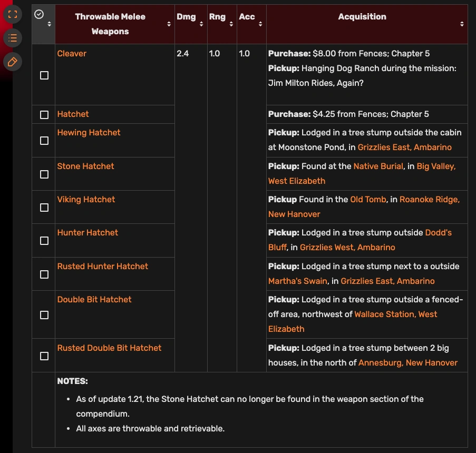The image size is (476, 453).
Task: Open the Hewing Hatchet link
Action: [89, 133]
